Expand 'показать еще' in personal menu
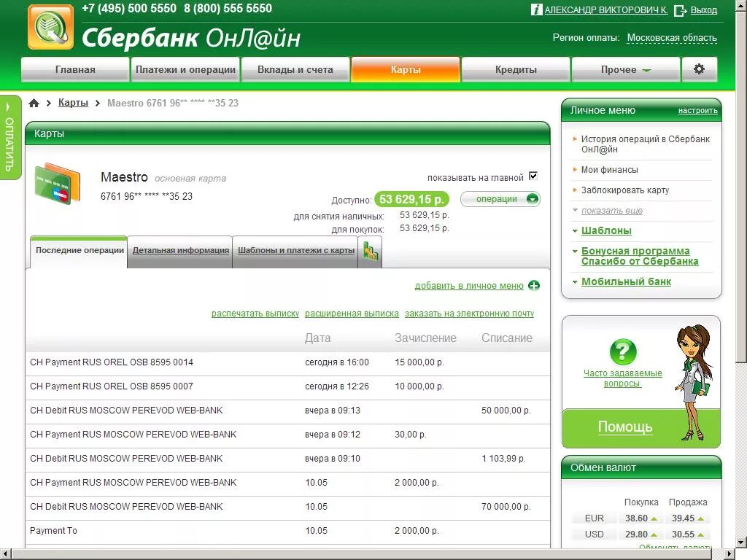The height and width of the screenshot is (560, 747). (x=612, y=211)
